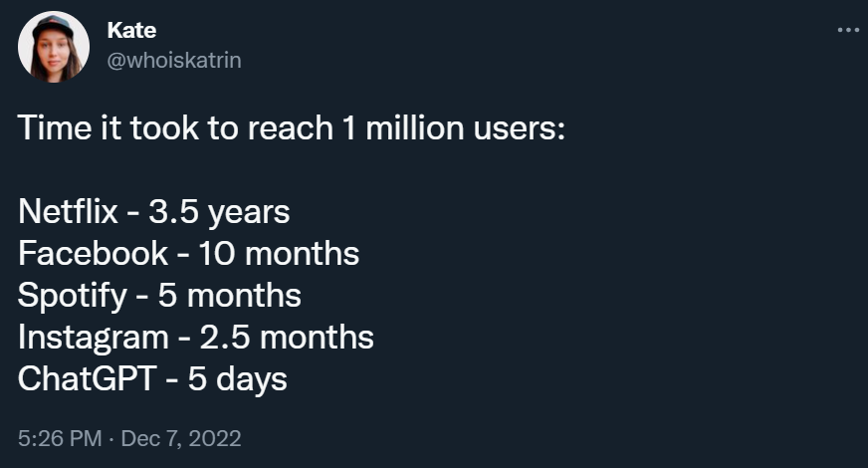Click the 'Time it took to reach' heading

pos(175,128)
